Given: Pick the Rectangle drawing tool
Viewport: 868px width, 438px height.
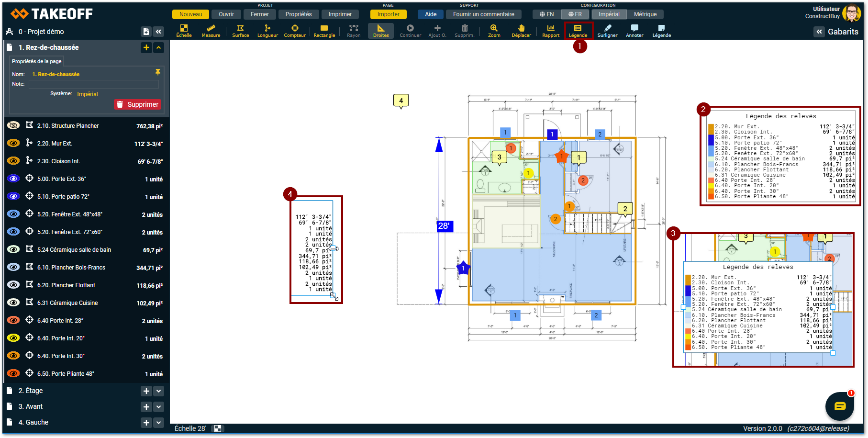Looking at the screenshot, I should (324, 31).
